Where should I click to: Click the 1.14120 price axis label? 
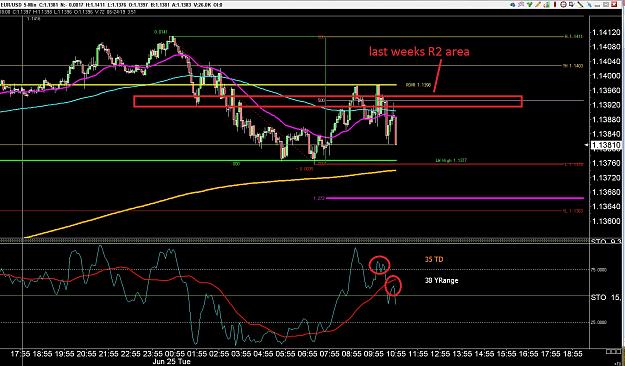(x=606, y=32)
